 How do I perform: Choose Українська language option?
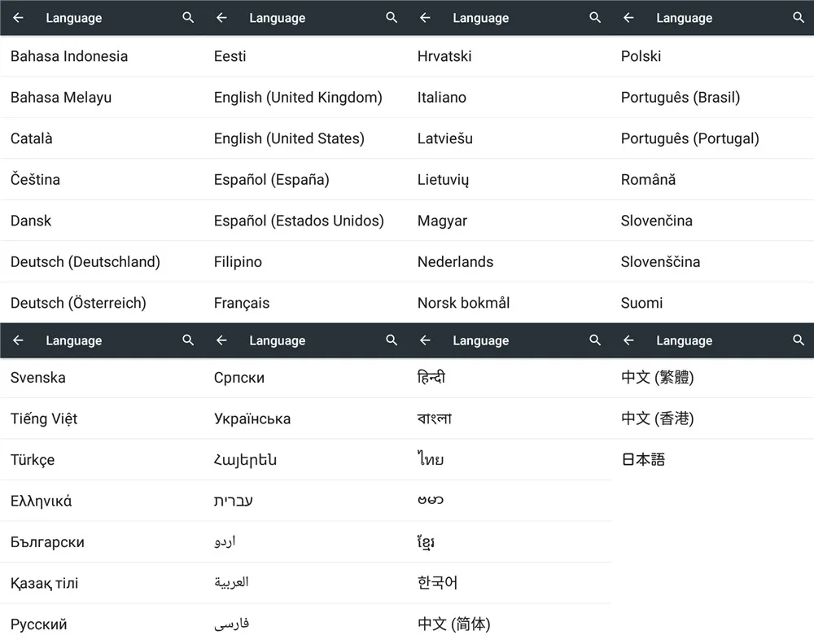(x=252, y=419)
